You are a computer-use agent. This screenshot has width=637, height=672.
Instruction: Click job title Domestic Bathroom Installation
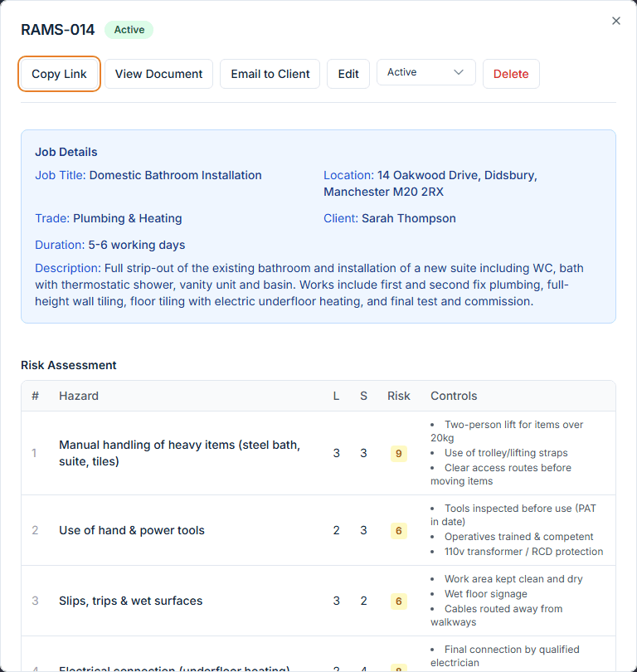pos(175,175)
